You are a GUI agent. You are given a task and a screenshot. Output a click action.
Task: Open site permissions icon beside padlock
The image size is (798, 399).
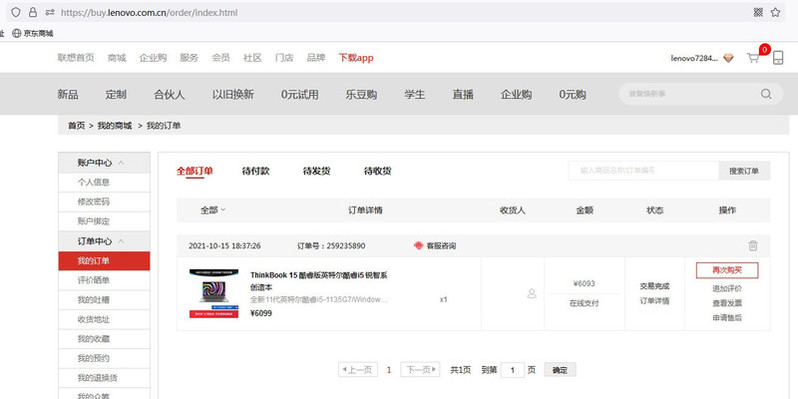tap(50, 13)
